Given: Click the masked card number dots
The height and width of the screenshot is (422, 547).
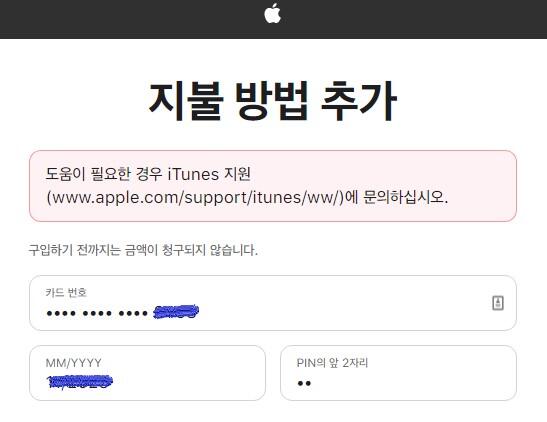Looking at the screenshot, I should tap(97, 313).
